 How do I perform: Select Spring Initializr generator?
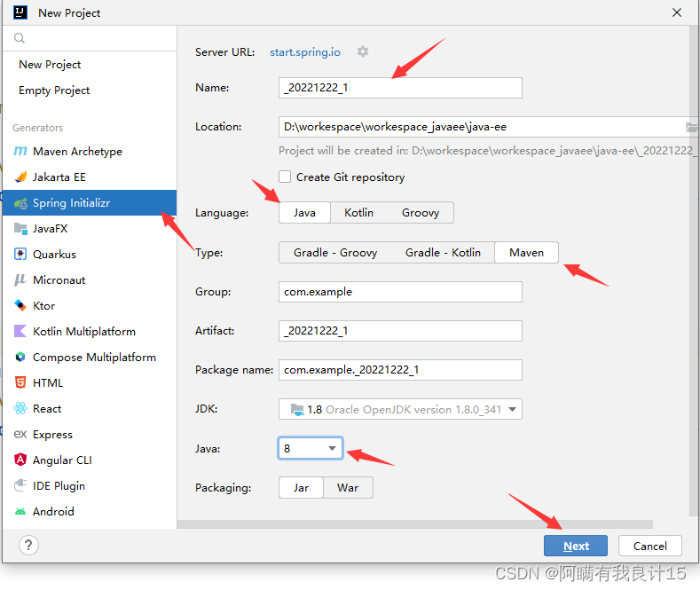tap(90, 203)
